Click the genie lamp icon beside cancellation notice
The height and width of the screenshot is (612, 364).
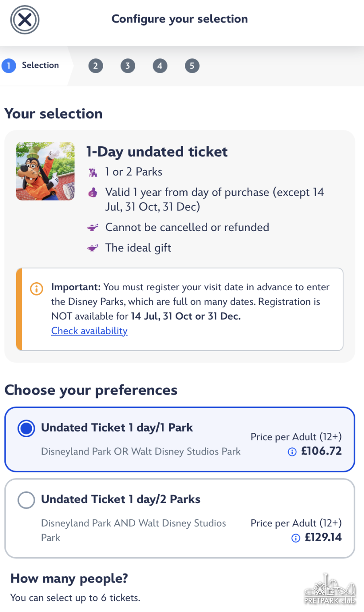click(x=93, y=227)
